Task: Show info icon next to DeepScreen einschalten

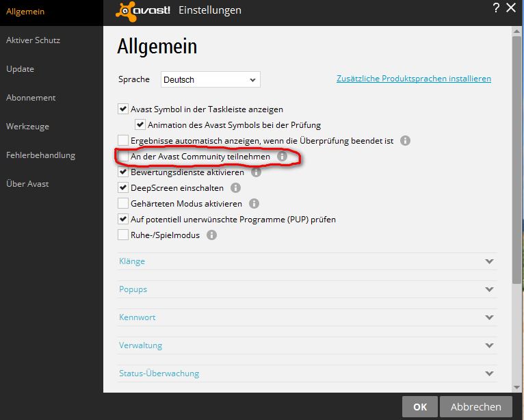Action: (235, 188)
